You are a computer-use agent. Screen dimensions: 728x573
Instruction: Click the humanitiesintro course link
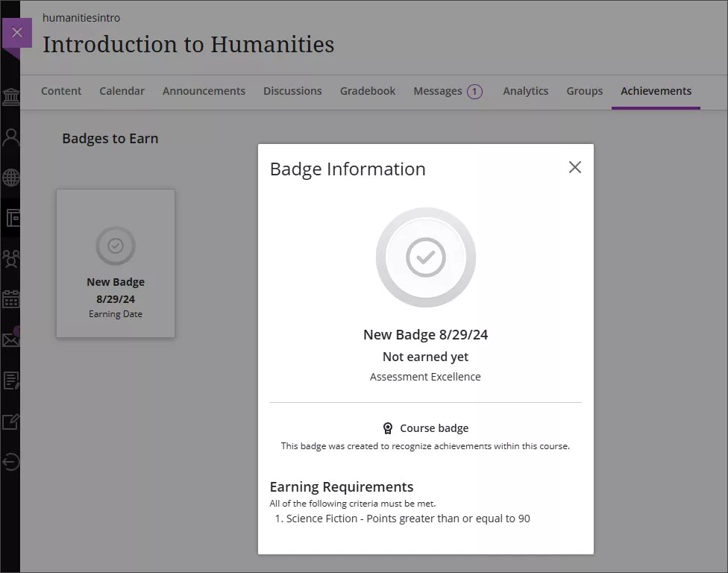[81, 17]
